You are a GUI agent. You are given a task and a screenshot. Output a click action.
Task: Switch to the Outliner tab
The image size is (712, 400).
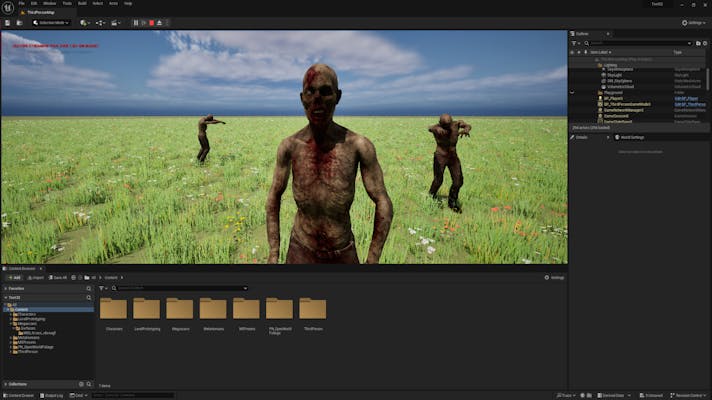coord(583,34)
